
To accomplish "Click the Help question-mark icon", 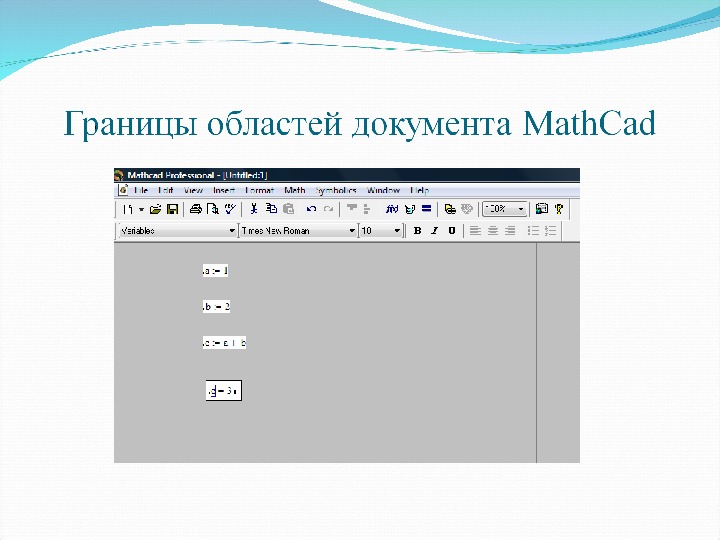I will pyautogui.click(x=559, y=209).
